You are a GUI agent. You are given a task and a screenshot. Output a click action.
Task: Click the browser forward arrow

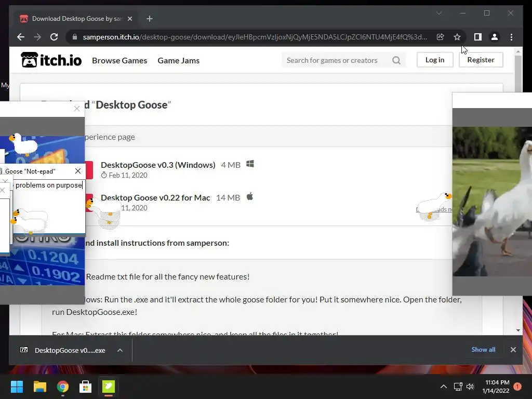pos(37,37)
